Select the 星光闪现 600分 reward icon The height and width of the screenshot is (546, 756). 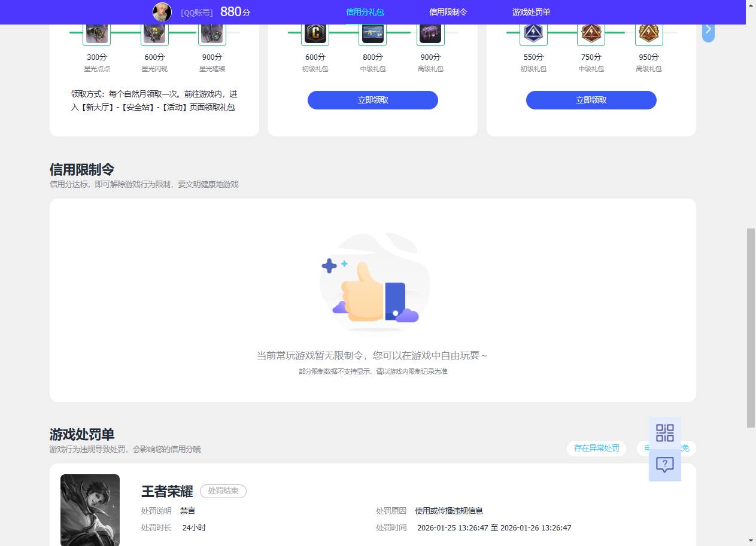point(154,33)
